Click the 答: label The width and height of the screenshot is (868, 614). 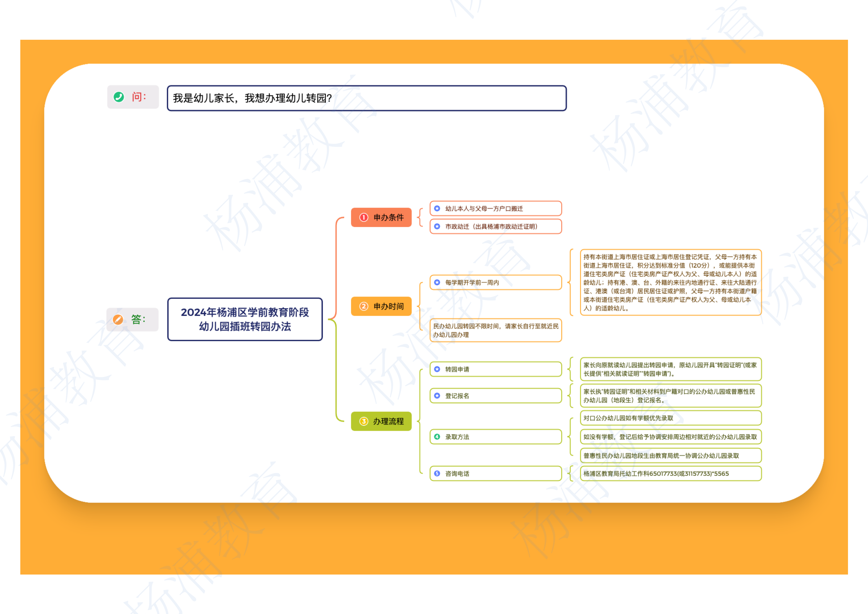tap(132, 320)
